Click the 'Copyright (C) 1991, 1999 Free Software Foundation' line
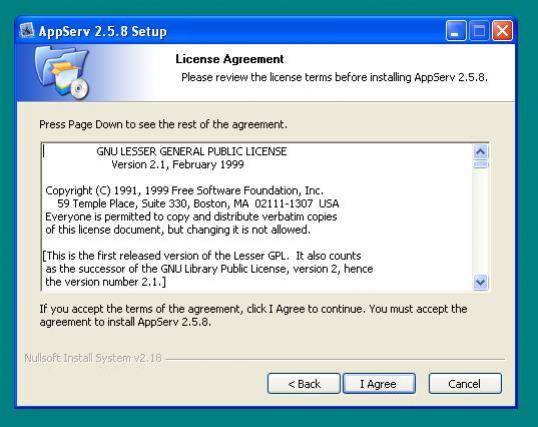The width and height of the screenshot is (538, 427). (184, 191)
